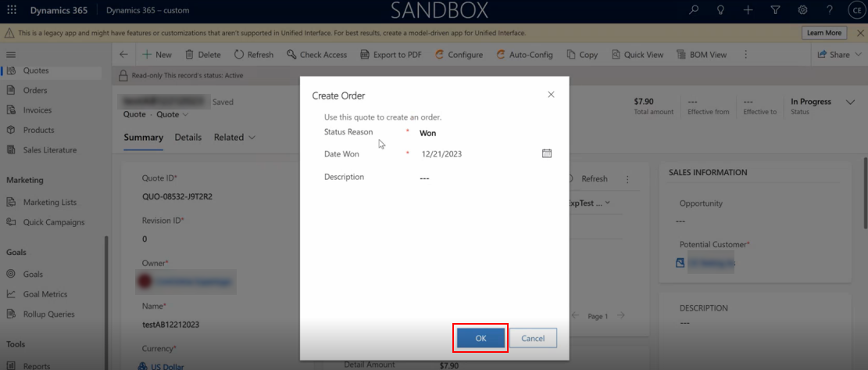This screenshot has width=868, height=370.
Task: Open the CE user account avatar
Action: 855,10
